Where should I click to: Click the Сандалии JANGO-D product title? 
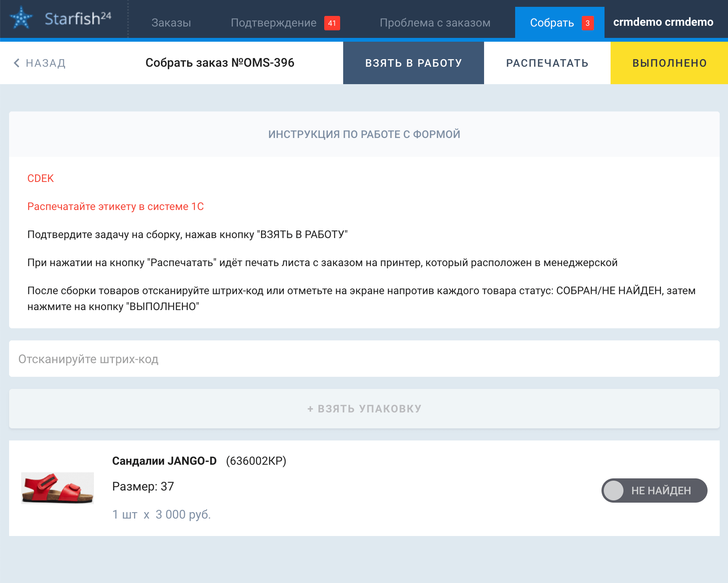coord(164,461)
